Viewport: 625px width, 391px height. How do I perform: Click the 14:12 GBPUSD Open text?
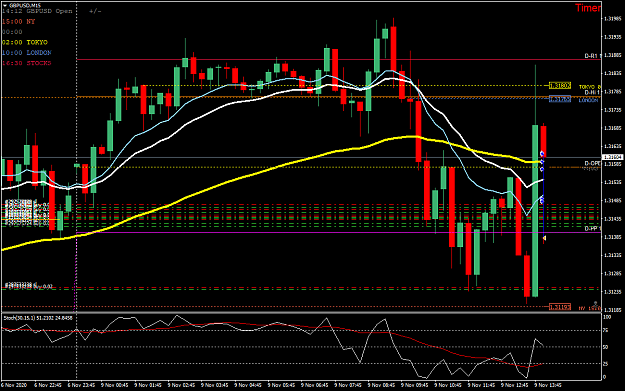tap(37, 11)
